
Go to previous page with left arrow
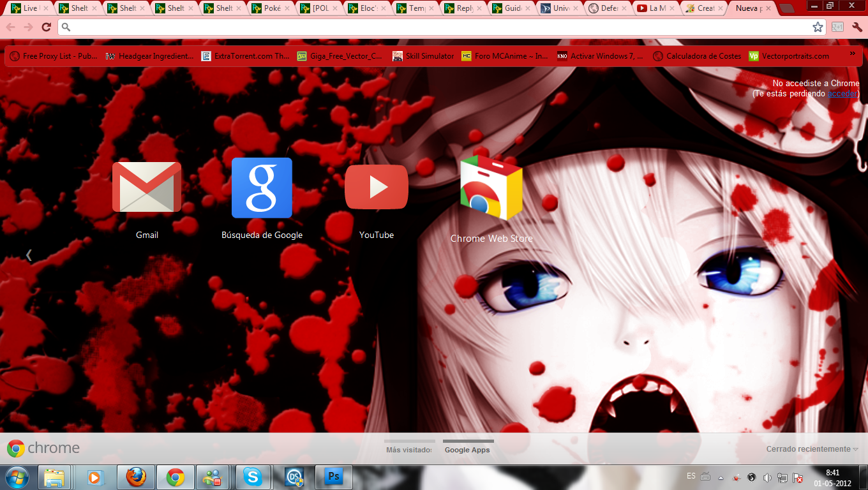tap(29, 255)
